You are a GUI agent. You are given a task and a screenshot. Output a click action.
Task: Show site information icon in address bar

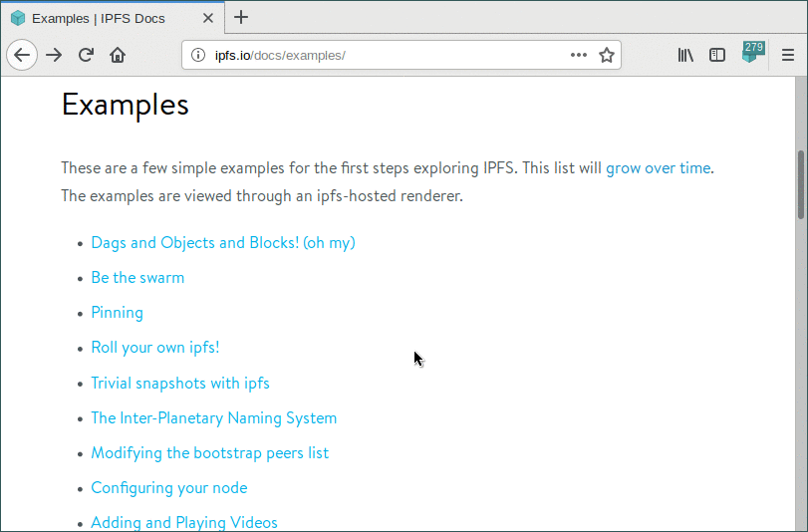coord(198,55)
